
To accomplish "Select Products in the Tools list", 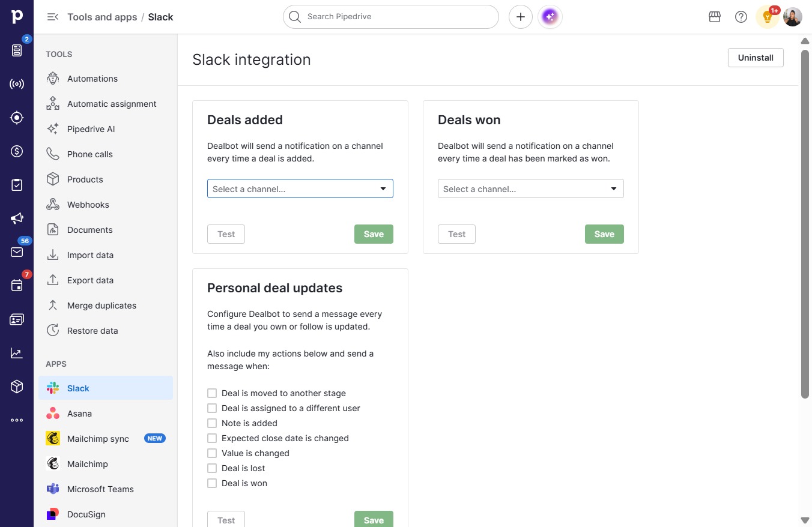I will 106,179.
